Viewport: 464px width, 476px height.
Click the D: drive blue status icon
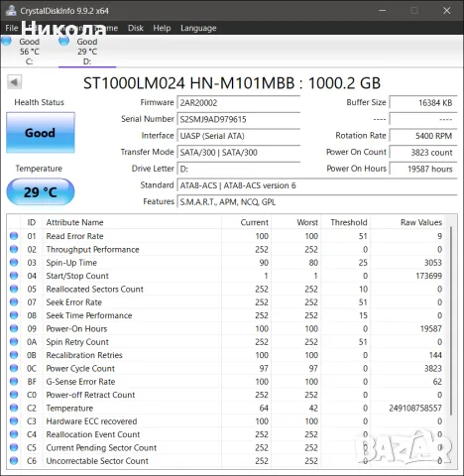pos(63,41)
